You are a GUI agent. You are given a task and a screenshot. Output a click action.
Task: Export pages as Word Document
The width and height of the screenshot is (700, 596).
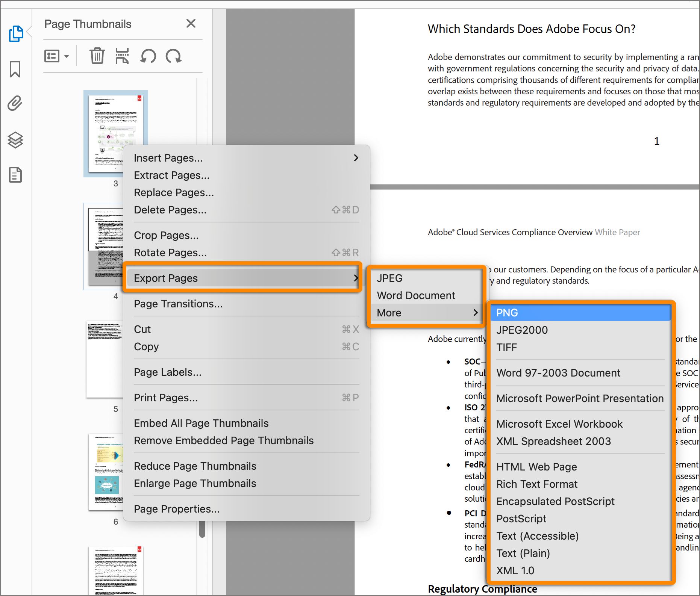(x=416, y=295)
